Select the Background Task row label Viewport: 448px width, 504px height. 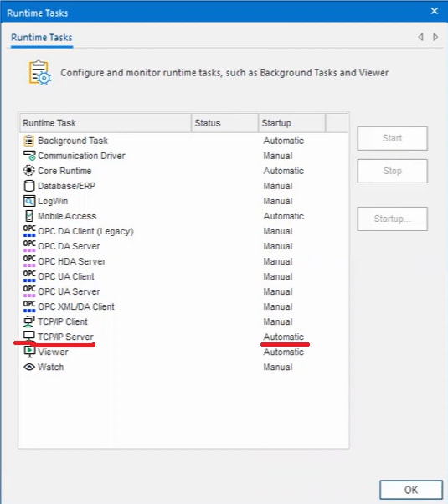73,141
